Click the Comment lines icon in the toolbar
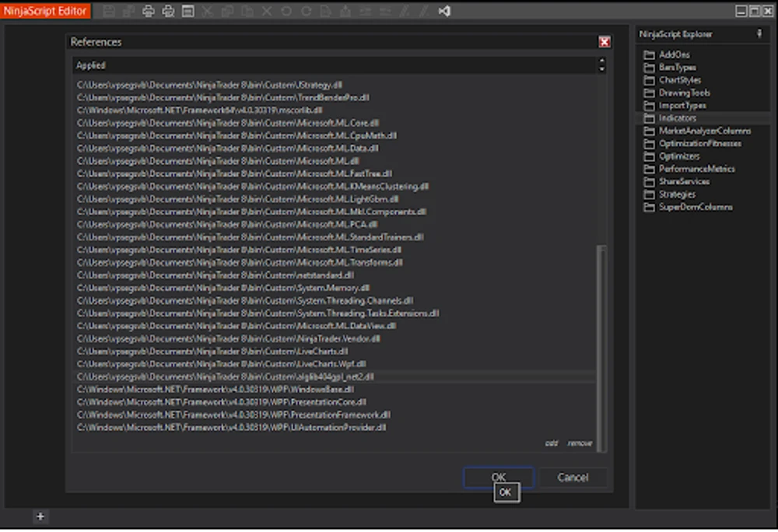The image size is (778, 532). pos(405,11)
